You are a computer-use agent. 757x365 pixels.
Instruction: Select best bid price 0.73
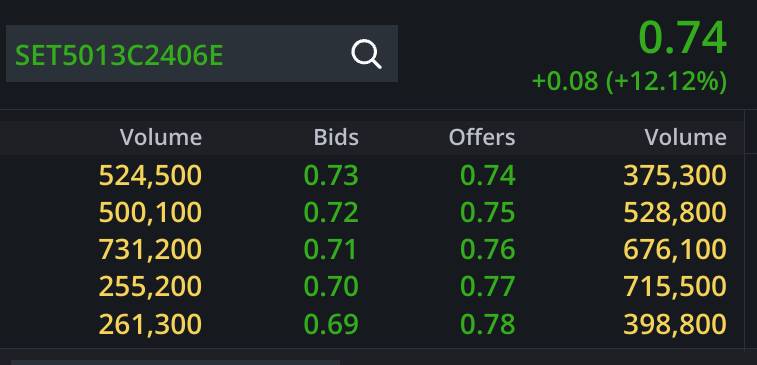(331, 176)
